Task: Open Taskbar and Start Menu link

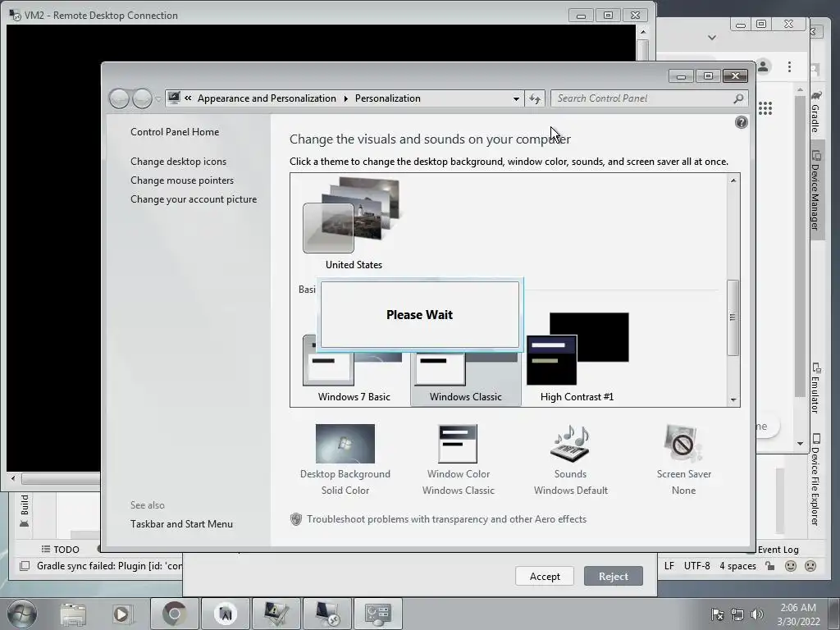Action: (x=181, y=524)
